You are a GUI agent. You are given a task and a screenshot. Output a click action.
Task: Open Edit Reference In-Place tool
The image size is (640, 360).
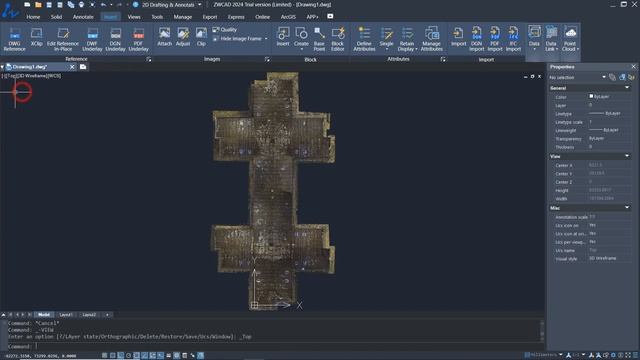pyautogui.click(x=62, y=39)
